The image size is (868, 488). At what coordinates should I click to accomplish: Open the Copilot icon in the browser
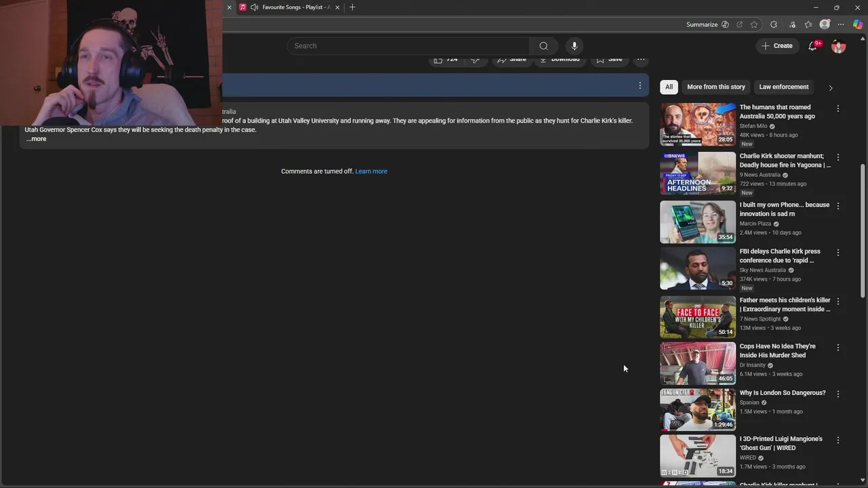[858, 24]
